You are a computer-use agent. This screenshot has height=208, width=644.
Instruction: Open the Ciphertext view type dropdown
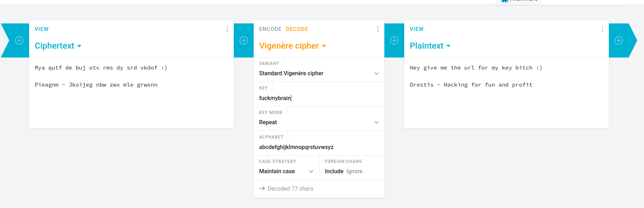pyautogui.click(x=58, y=46)
